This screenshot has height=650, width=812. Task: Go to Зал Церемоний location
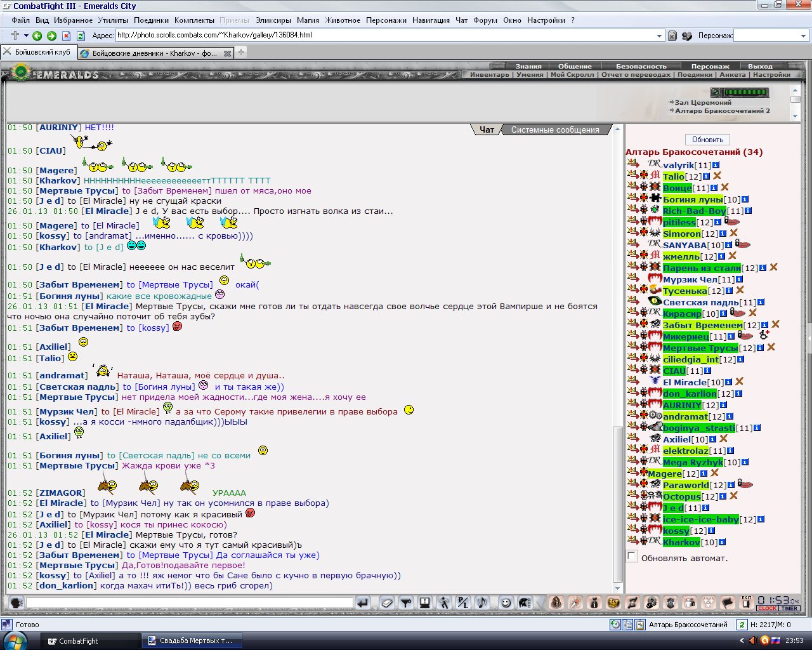pos(703,102)
